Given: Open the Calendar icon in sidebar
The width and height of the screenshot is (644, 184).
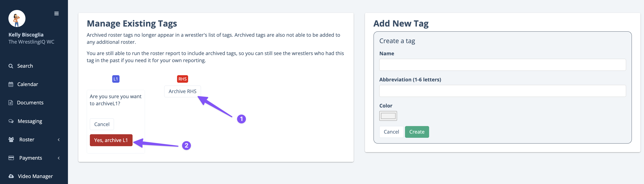Looking at the screenshot, I should click(x=11, y=84).
